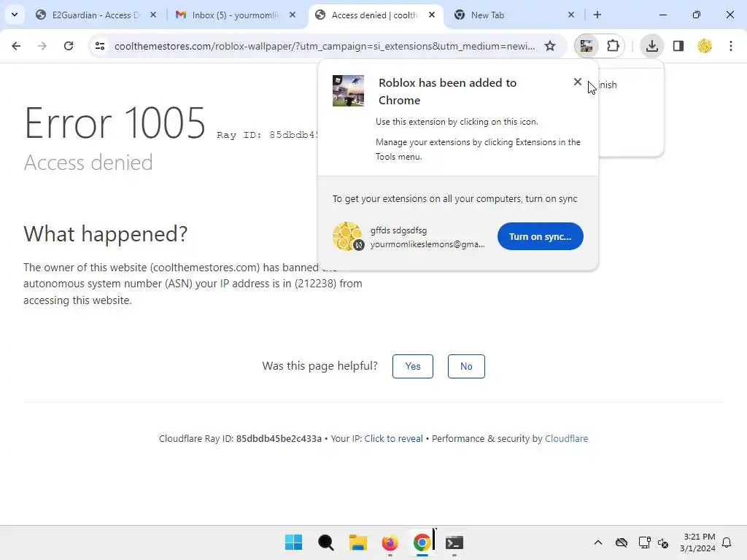The height and width of the screenshot is (560, 747).
Task: Expand the tab search dropdown arrow
Action: [15, 15]
